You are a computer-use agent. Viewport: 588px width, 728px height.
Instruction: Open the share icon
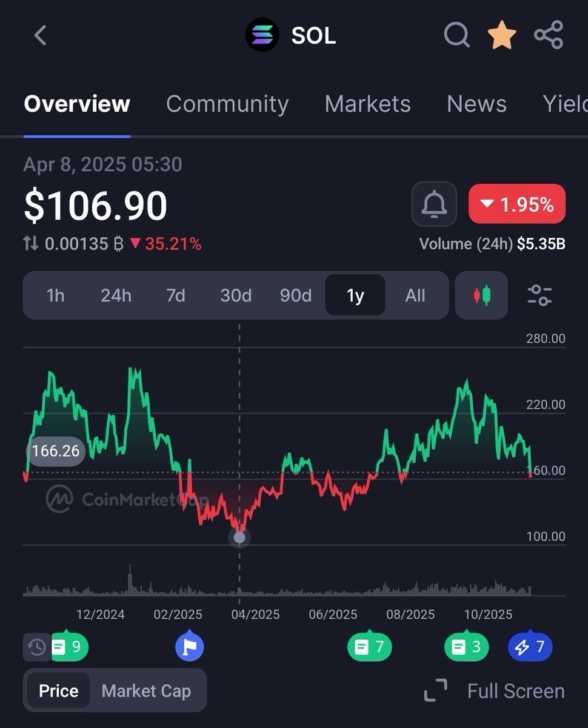(x=549, y=35)
